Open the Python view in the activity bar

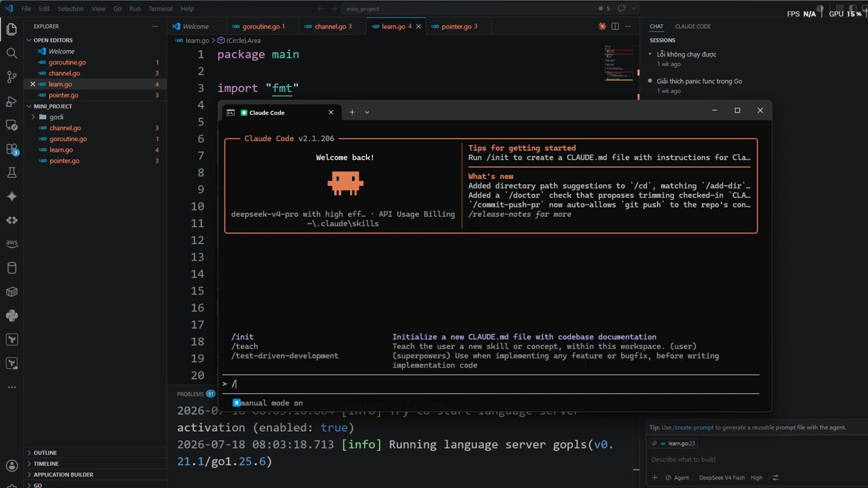click(x=12, y=316)
